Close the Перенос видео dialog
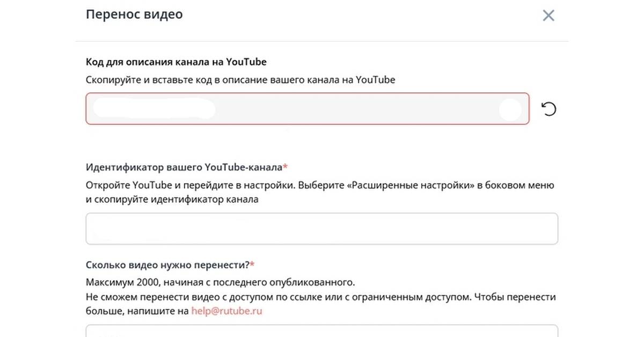 click(548, 16)
